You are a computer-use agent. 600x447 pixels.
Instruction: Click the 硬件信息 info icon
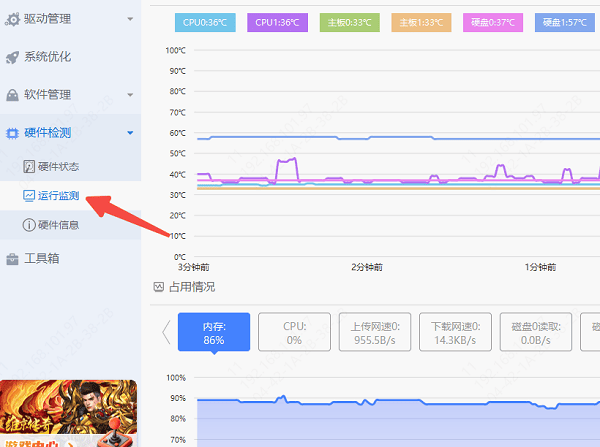(x=30, y=225)
